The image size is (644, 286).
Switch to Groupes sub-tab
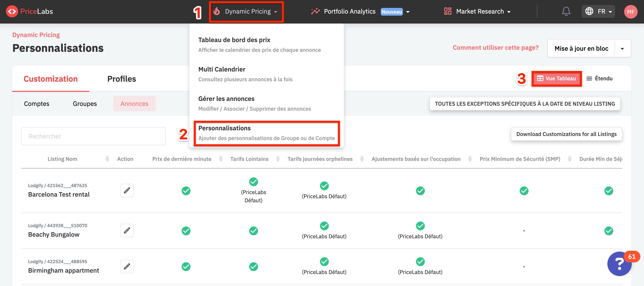[85, 103]
